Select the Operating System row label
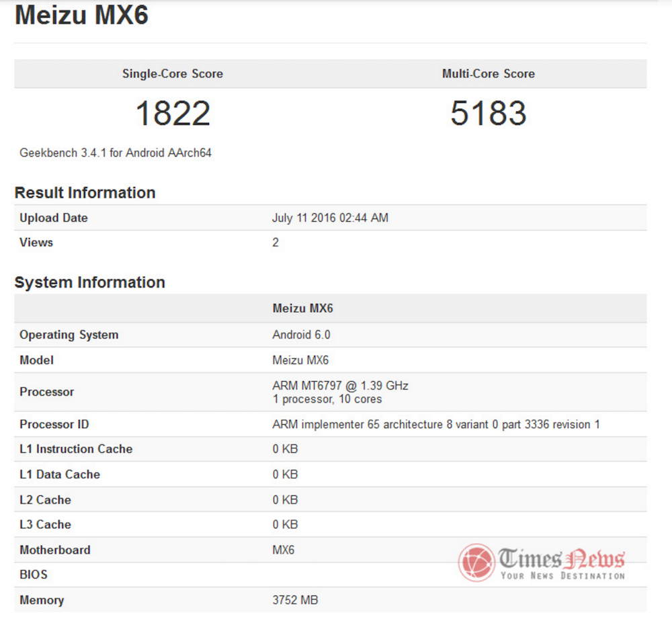Viewport: 672px width, 621px height. point(69,335)
